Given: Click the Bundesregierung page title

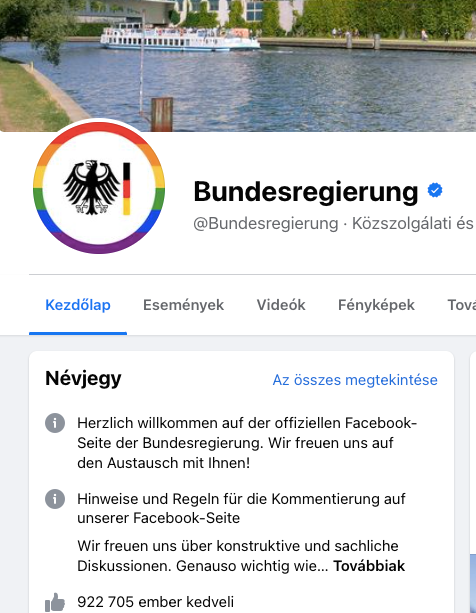Looking at the screenshot, I should pyautogui.click(x=306, y=191).
